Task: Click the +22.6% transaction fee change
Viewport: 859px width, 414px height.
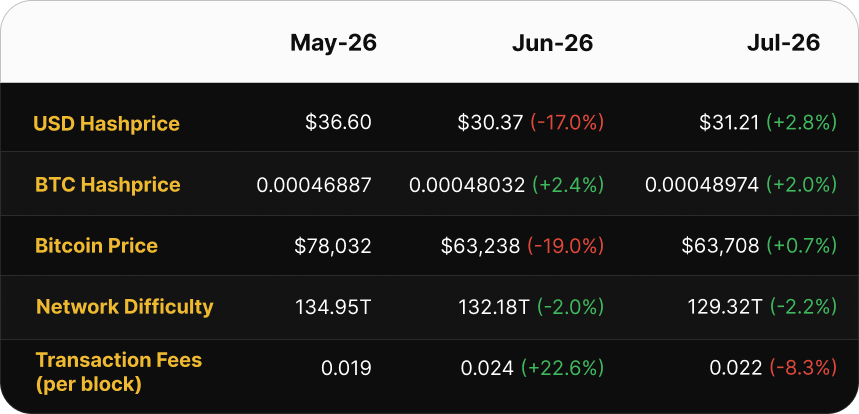Action: (x=562, y=368)
